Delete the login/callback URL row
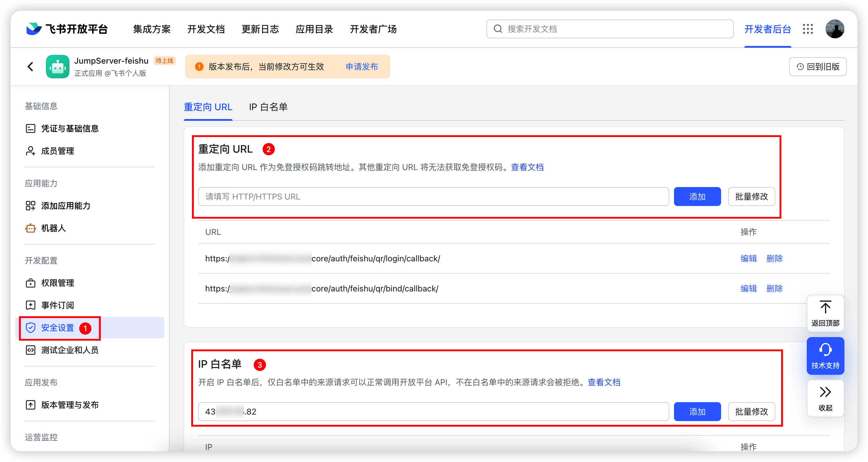Viewport: 868px width, 462px height. click(774, 259)
